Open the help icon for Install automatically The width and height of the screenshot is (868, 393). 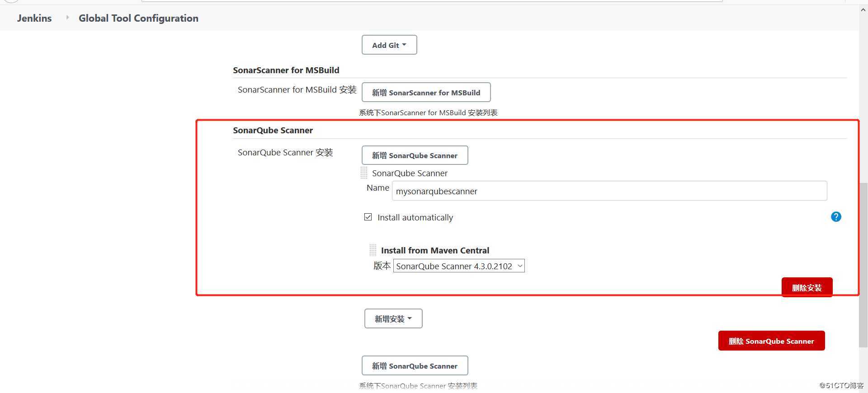[836, 217]
